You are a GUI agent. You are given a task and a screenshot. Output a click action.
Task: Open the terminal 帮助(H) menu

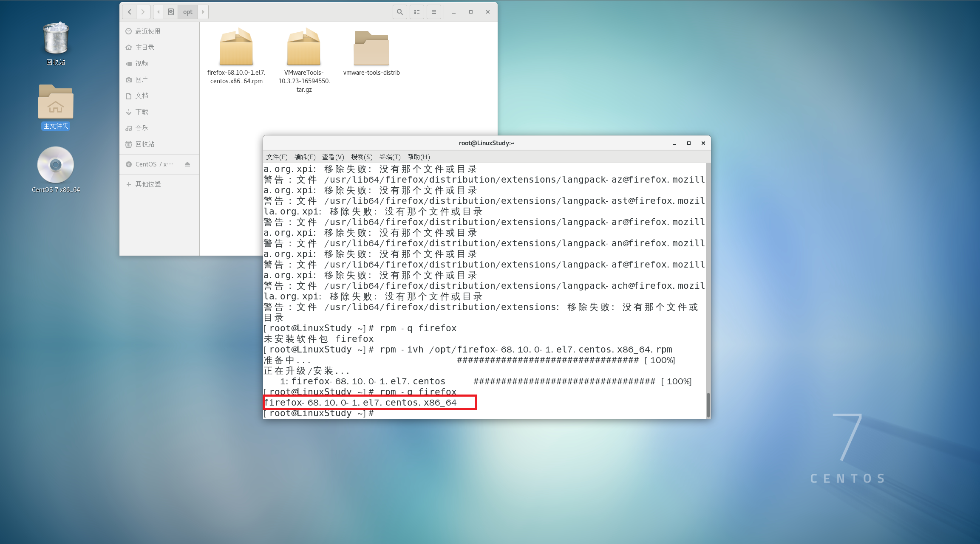point(419,157)
